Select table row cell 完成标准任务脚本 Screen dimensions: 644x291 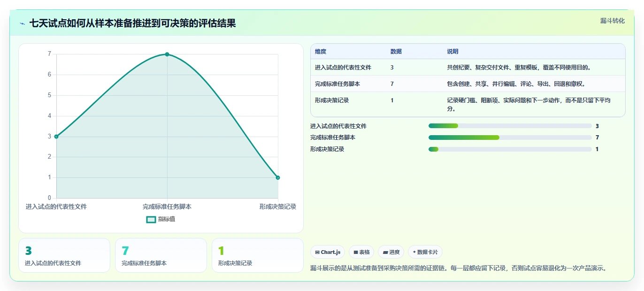pos(337,84)
